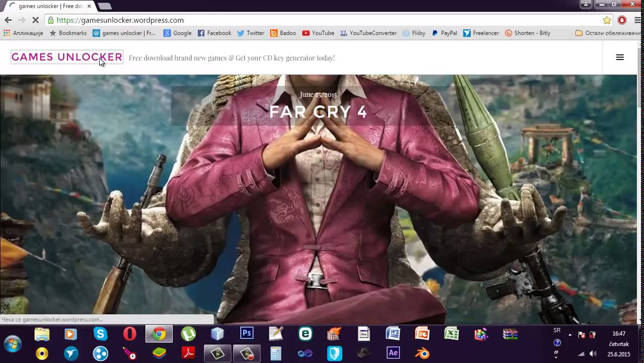This screenshot has width=644, height=363.
Task: Click the browser back arrow
Action: [x=8, y=20]
